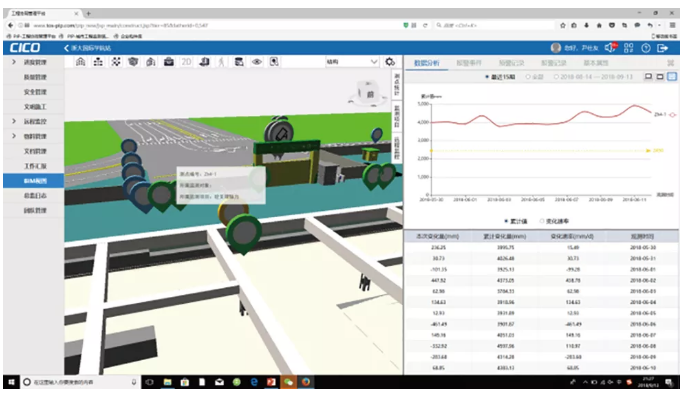This screenshot has width=685, height=393.
Task: Click the walking person navigation icon
Action: (221, 62)
